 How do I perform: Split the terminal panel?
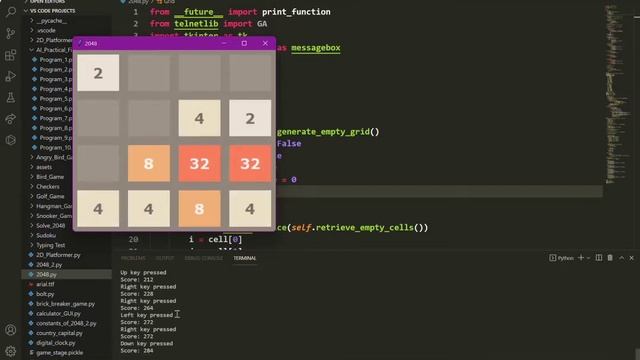(599, 258)
